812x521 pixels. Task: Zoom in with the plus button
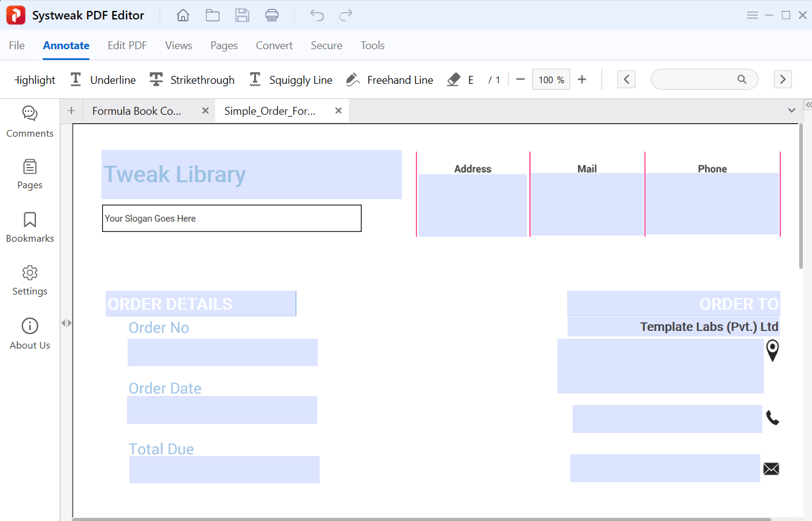[582, 80]
